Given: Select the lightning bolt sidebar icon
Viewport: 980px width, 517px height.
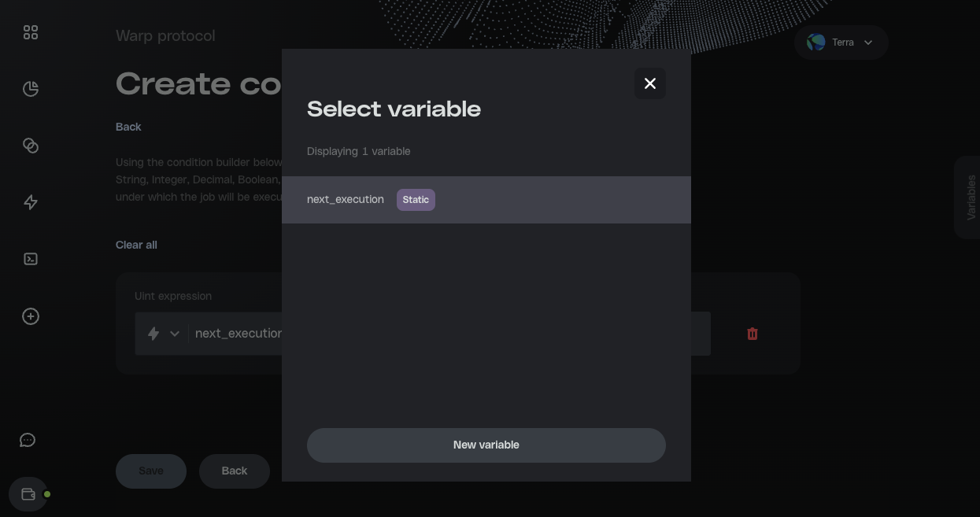Looking at the screenshot, I should (31, 202).
